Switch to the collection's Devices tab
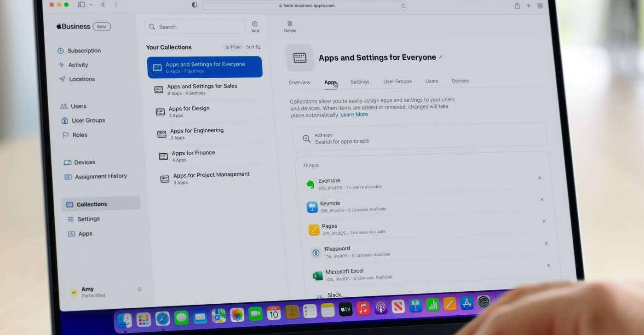644x335 pixels. coord(460,81)
